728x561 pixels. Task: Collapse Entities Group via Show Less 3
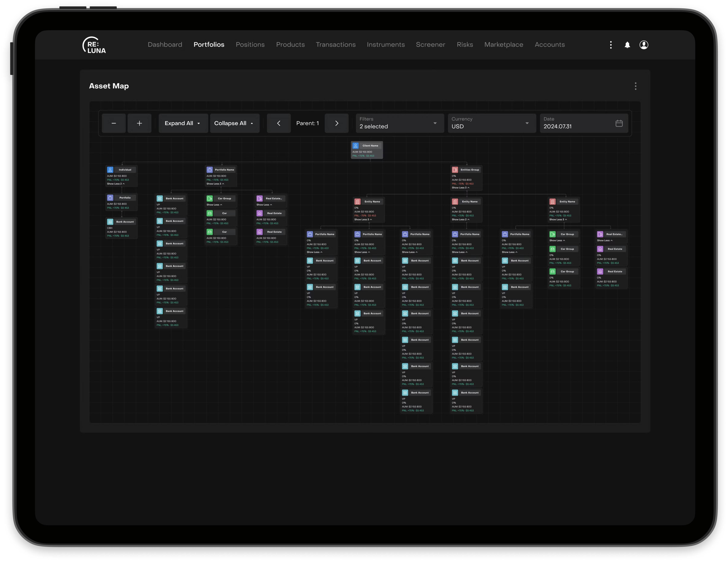point(460,188)
